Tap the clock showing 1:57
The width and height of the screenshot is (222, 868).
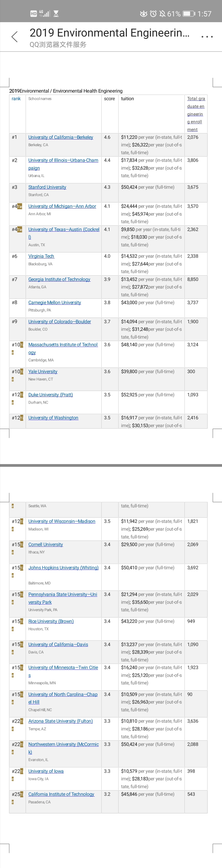(205, 14)
